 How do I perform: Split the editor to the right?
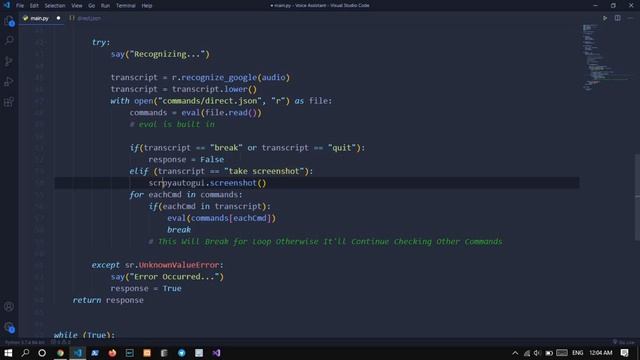[x=618, y=18]
